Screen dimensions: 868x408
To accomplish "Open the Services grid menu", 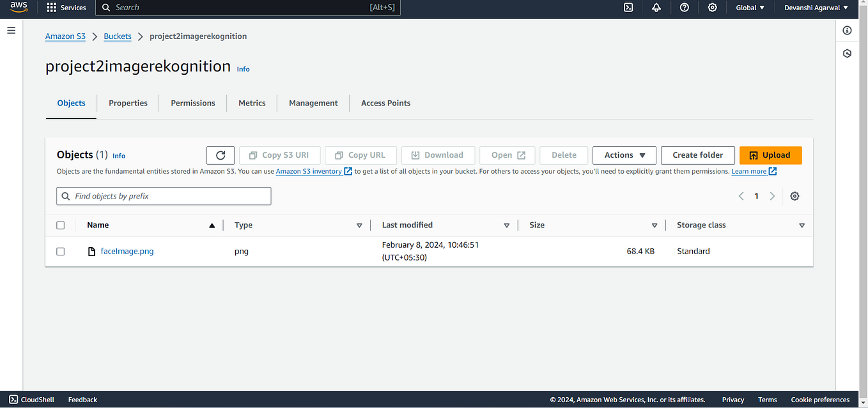I will (x=66, y=8).
